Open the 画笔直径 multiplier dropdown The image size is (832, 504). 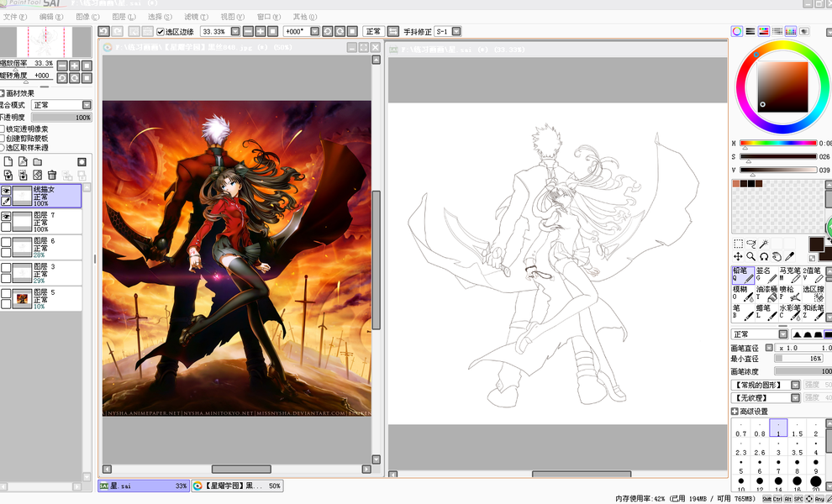point(769,348)
